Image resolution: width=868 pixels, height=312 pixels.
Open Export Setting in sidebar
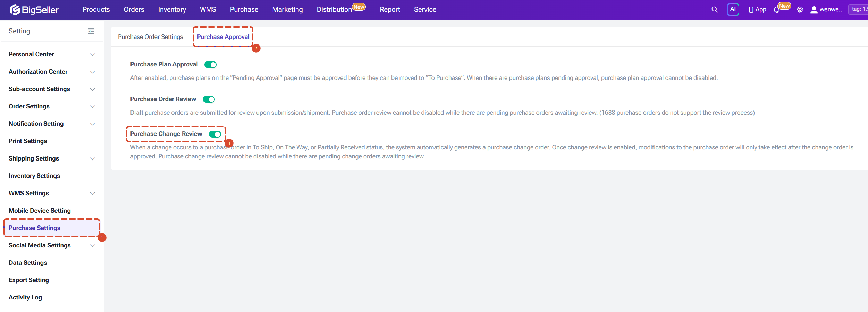[29, 280]
